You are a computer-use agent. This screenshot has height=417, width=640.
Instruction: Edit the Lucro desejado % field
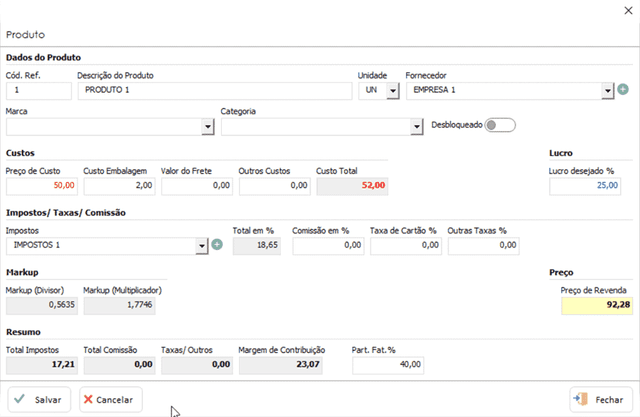coord(585,186)
